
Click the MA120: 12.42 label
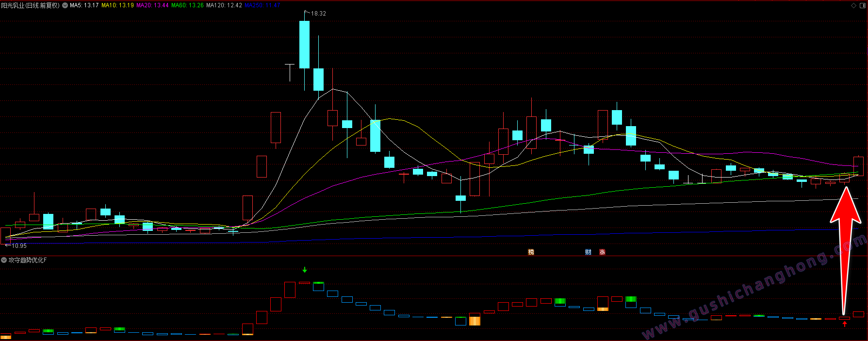pos(224,5)
